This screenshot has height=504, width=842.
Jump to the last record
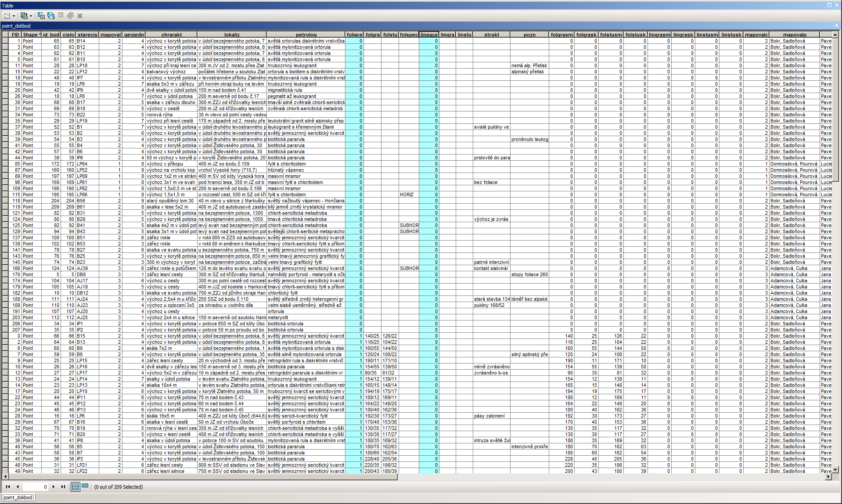[x=63, y=486]
